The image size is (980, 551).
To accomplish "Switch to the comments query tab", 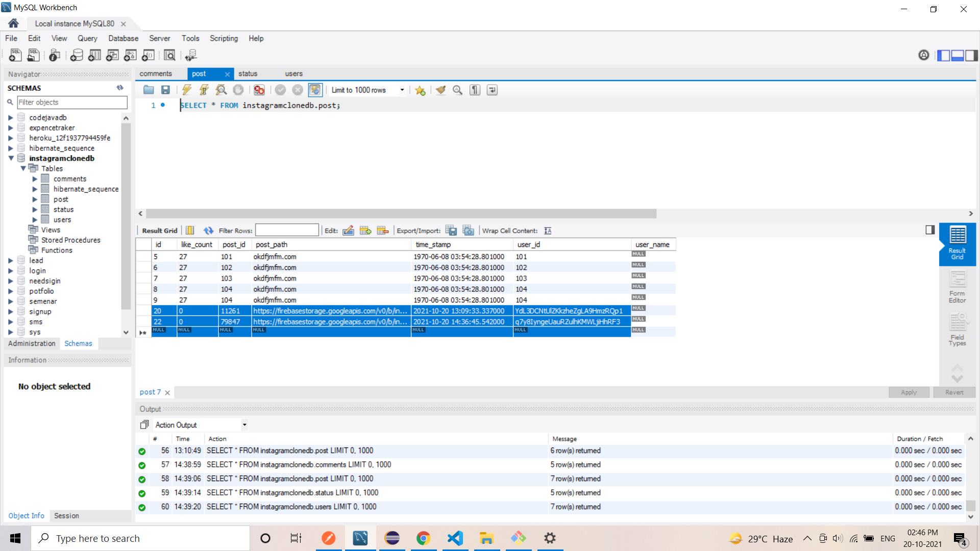I will 156,74.
